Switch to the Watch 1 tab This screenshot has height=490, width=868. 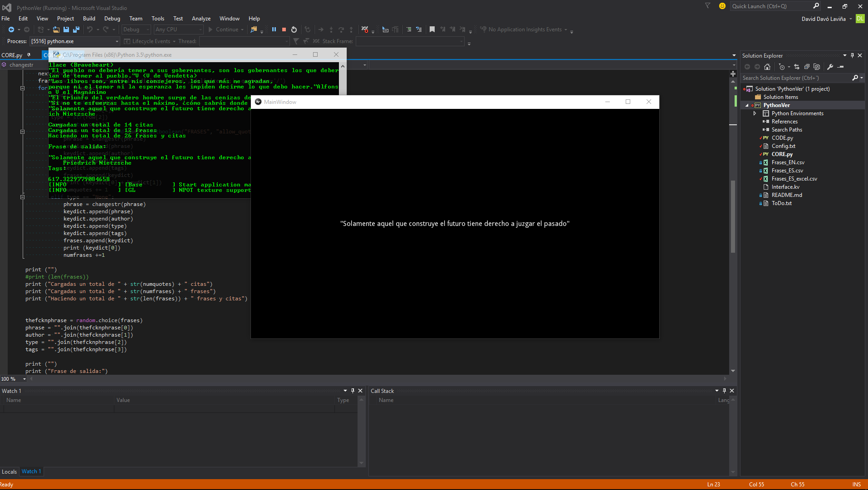31,471
